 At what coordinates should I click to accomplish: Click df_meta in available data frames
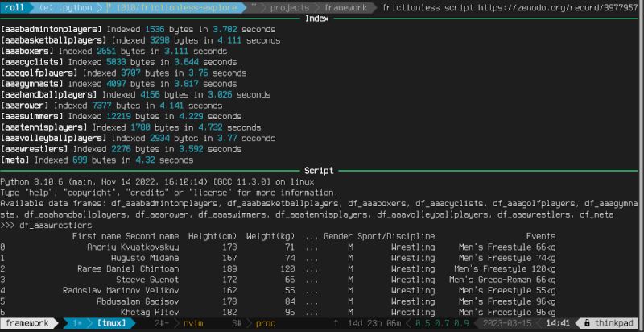click(x=597, y=214)
